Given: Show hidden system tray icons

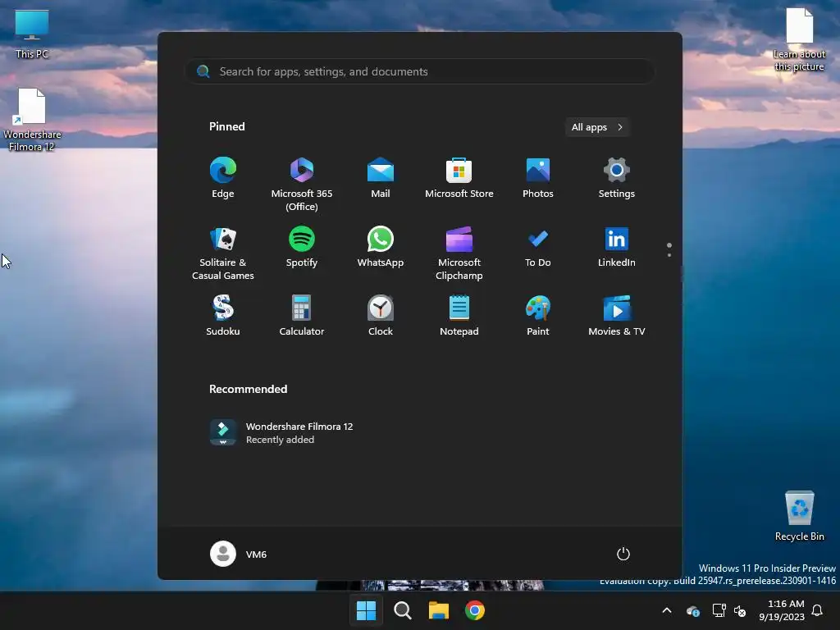Looking at the screenshot, I should (x=667, y=610).
